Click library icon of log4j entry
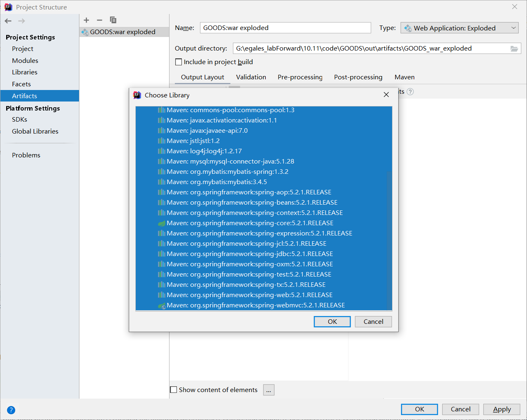 point(162,151)
